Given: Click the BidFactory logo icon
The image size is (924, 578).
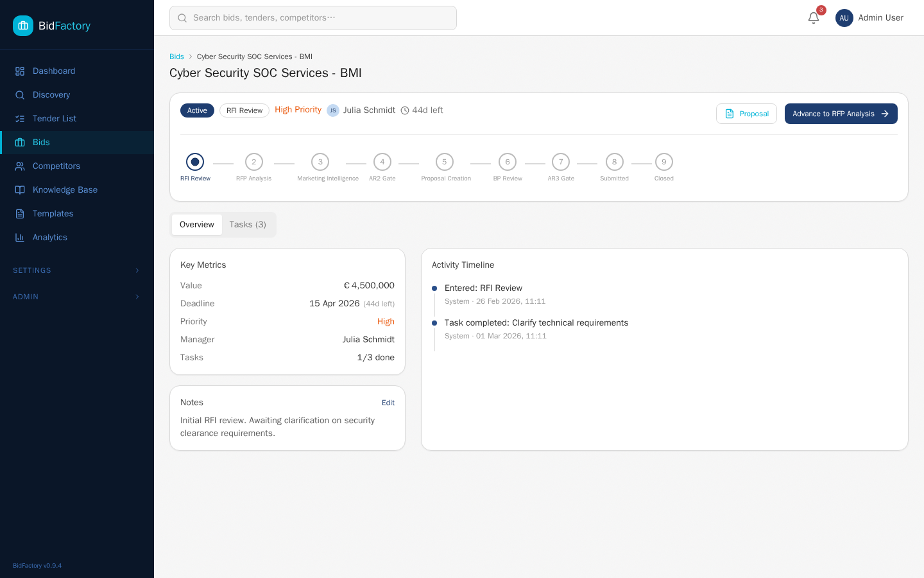Looking at the screenshot, I should pos(23,26).
